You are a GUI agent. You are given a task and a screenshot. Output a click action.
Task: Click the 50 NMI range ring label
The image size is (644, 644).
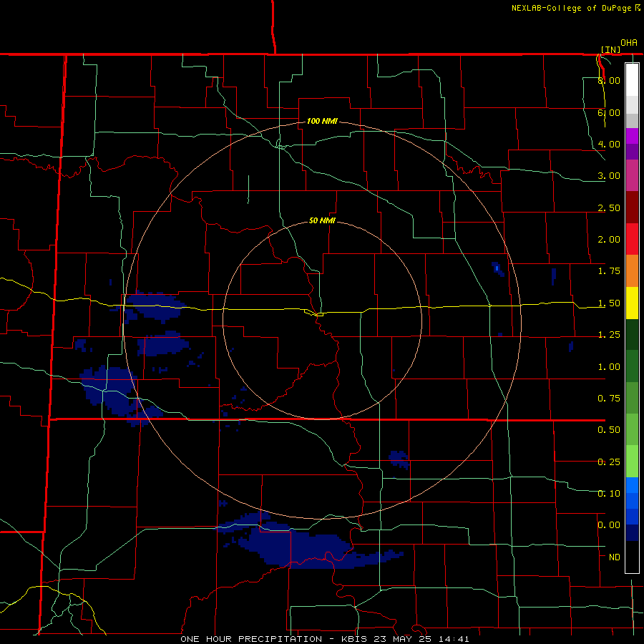click(322, 220)
